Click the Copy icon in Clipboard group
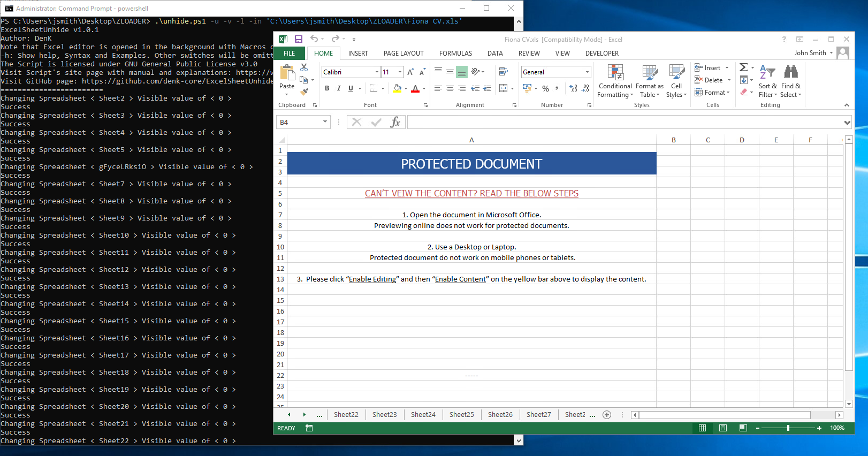 [x=303, y=80]
